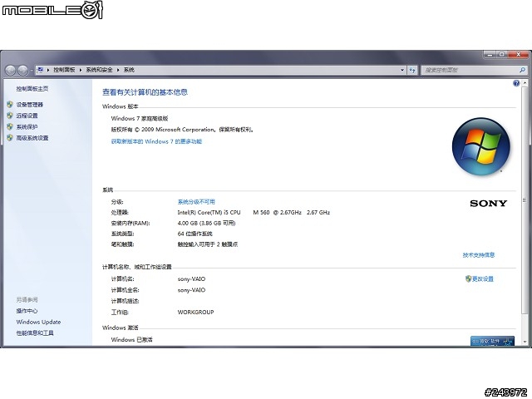Image resolution: width=532 pixels, height=399 pixels.
Task: Click the vertical scrollbar thumb
Action: pyautogui.click(x=525, y=200)
